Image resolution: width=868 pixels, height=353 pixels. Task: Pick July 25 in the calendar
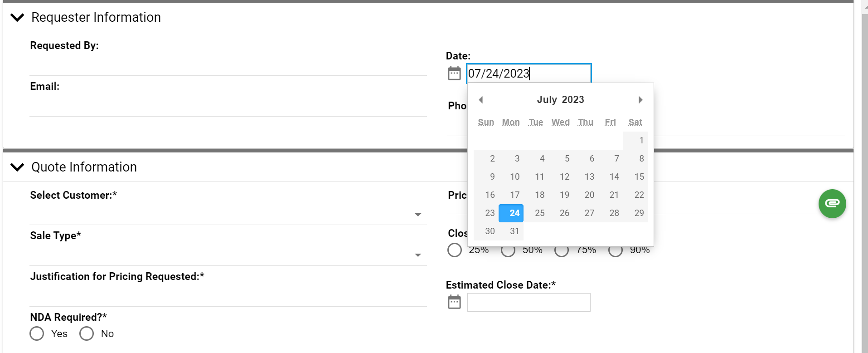click(x=539, y=213)
